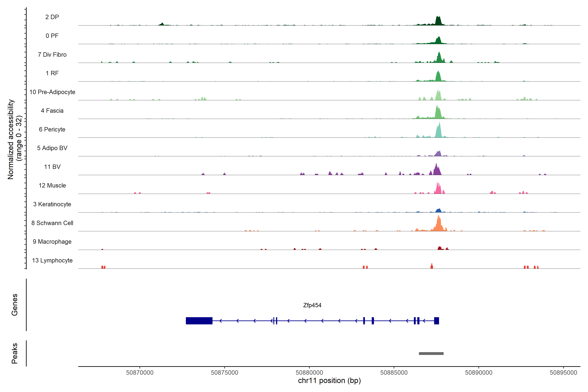Click the 13 Lymphocyte track label
Image resolution: width=588 pixels, height=392 pixels.
point(52,261)
